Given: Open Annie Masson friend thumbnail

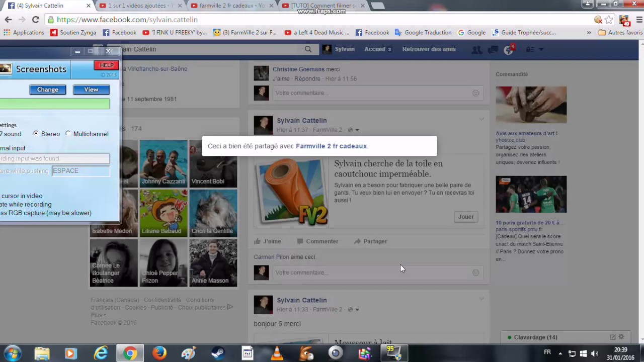Looking at the screenshot, I should click(213, 263).
